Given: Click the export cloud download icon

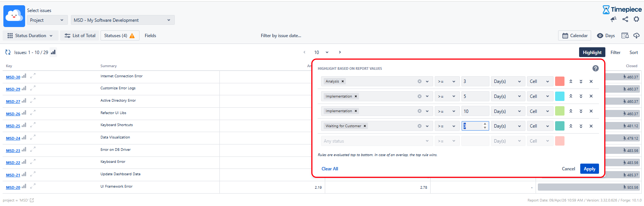Looking at the screenshot, I should [x=636, y=36].
